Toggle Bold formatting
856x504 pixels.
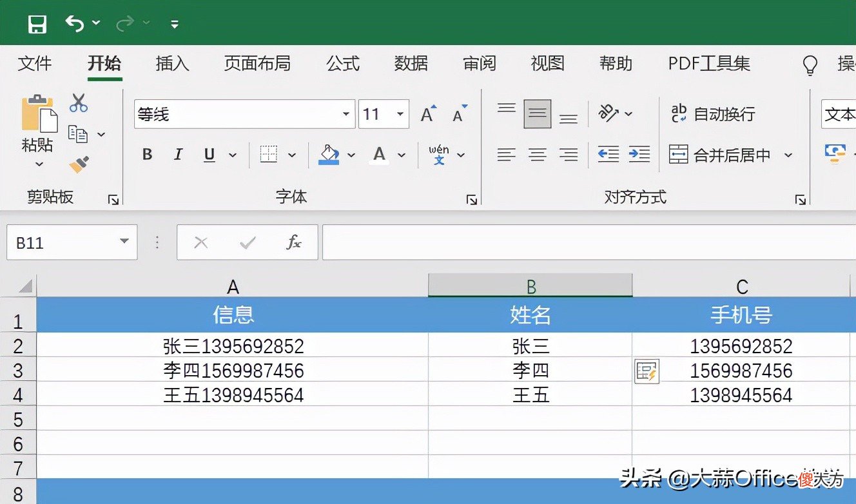coord(148,155)
